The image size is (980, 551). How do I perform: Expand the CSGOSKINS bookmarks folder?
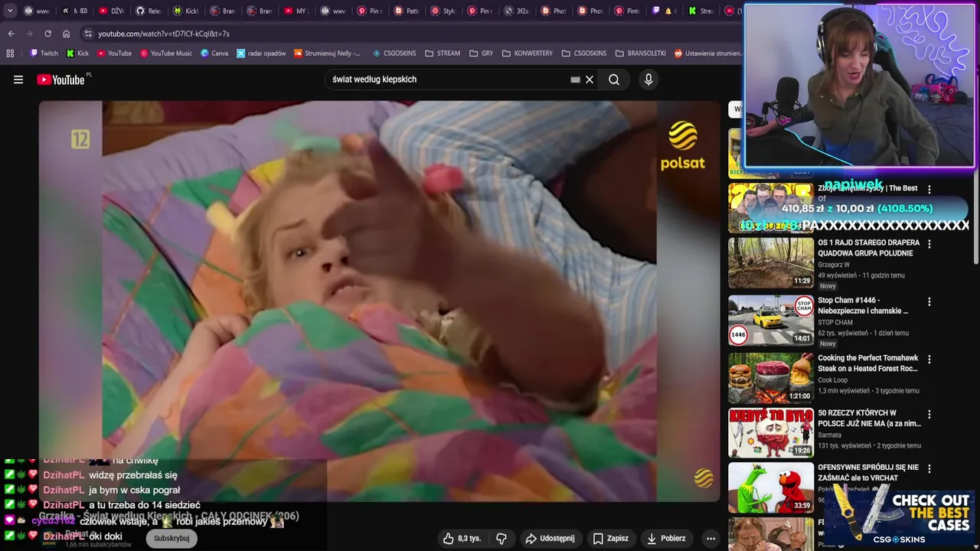(584, 54)
